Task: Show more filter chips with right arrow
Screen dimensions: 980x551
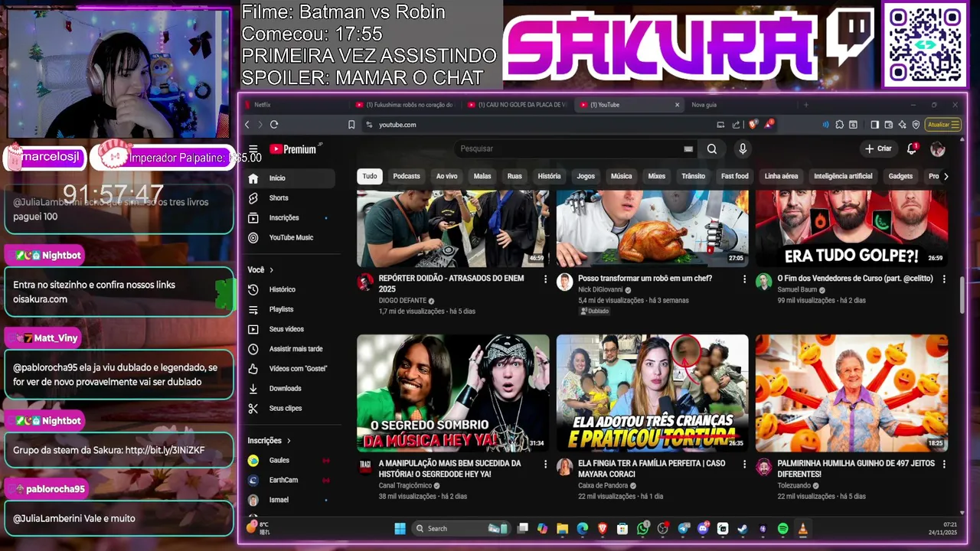Action: point(946,176)
